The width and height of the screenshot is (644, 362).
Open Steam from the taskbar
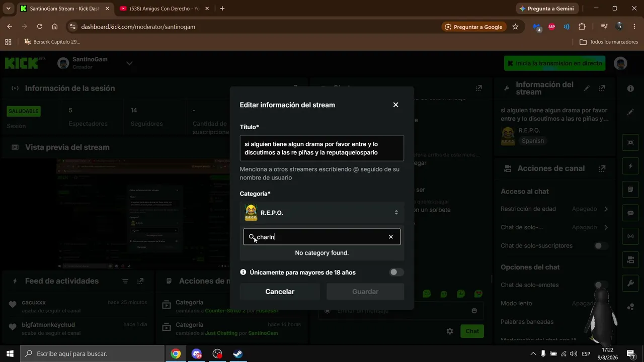click(x=238, y=353)
